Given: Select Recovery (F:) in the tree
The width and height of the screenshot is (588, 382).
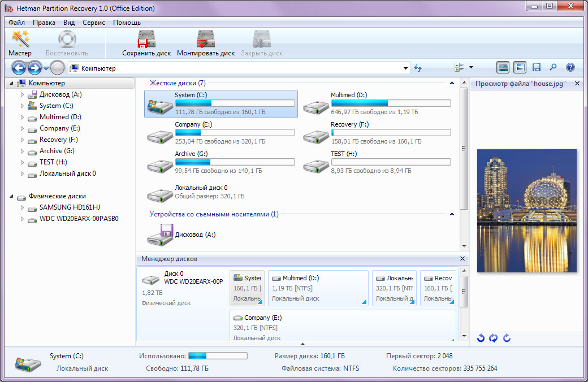Looking at the screenshot, I should 58,140.
